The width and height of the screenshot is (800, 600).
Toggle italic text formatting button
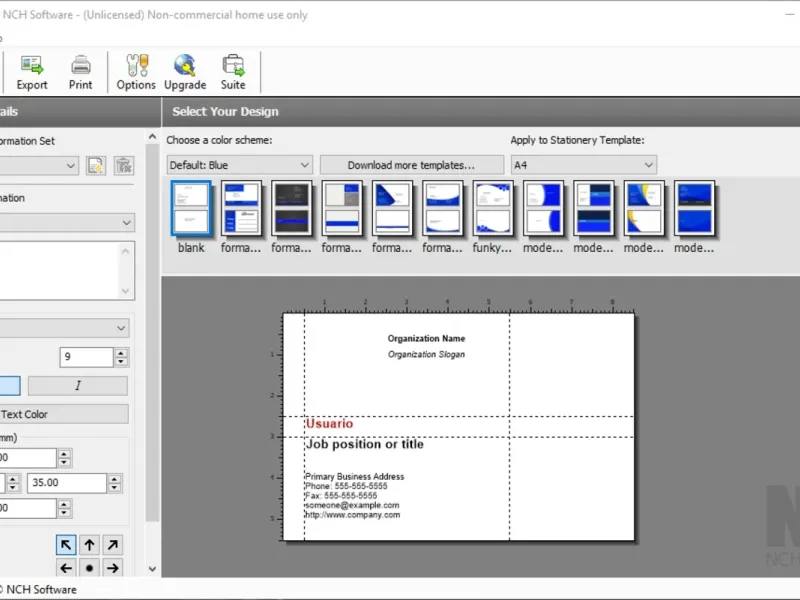coord(78,386)
